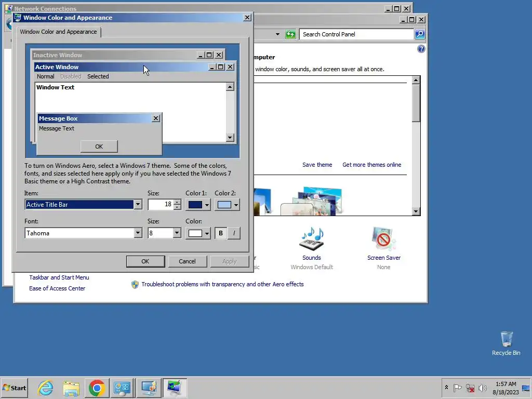
Task: Open Troubleshoot problems with transparency link
Action: click(x=222, y=284)
